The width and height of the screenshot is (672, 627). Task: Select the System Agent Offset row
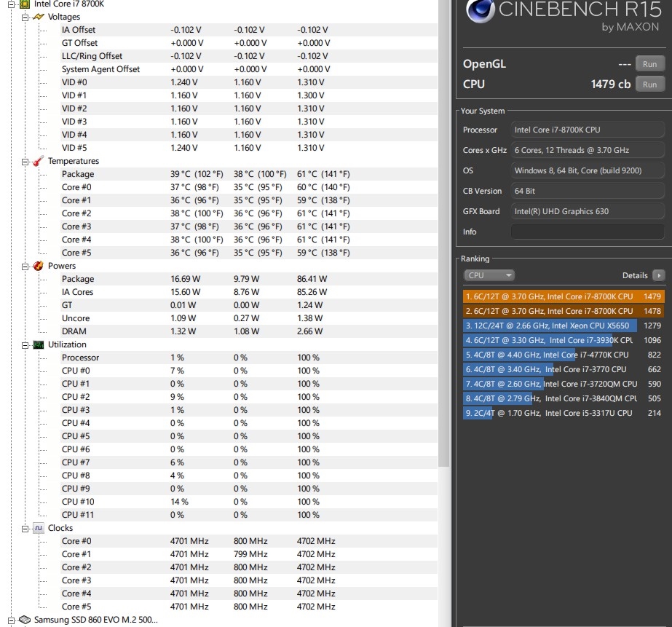(248, 69)
